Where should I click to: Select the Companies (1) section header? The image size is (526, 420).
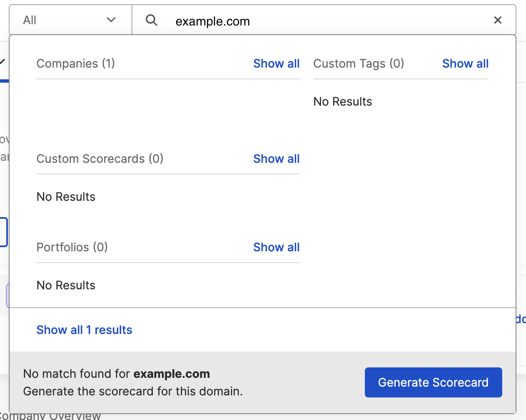point(76,63)
